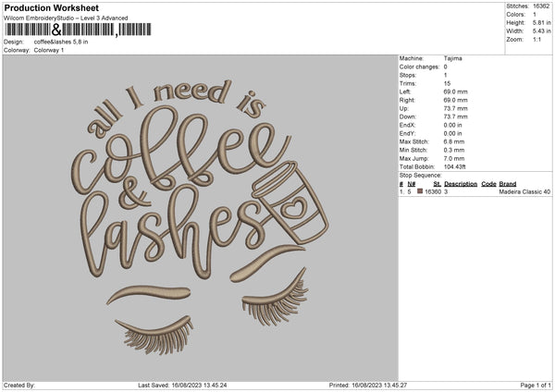Click the Stitches value 16362
This screenshot has height=392, width=555.
540,6
